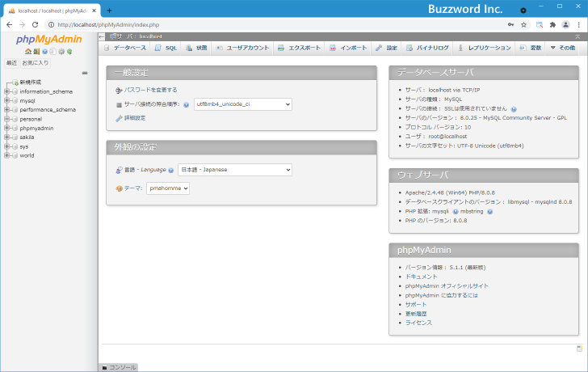Click the page settings icon at bottom right
Image resolution: width=588 pixels, height=372 pixels.
coord(579,349)
